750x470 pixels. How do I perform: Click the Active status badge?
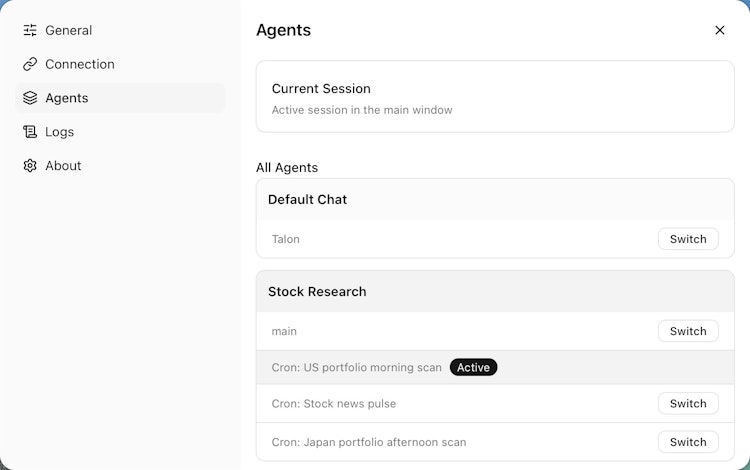473,368
